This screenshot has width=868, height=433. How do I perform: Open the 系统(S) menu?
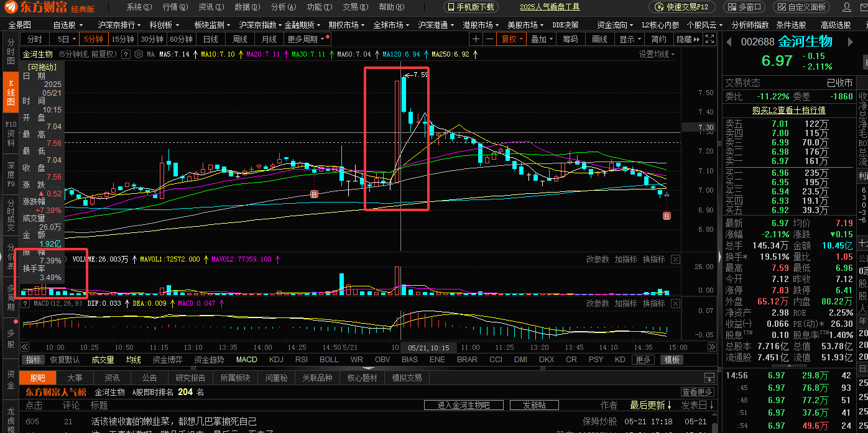pyautogui.click(x=139, y=7)
